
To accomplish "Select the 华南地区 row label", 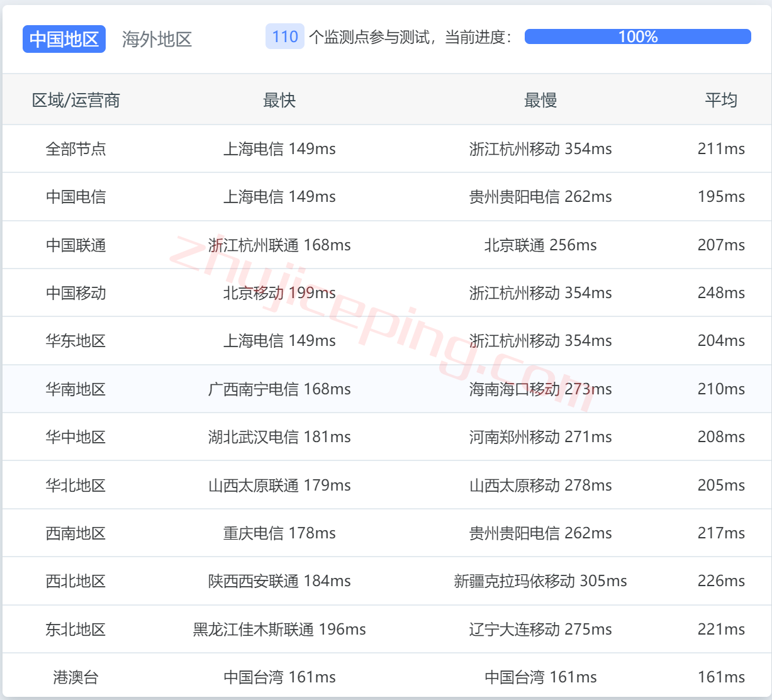I will pyautogui.click(x=76, y=389).
